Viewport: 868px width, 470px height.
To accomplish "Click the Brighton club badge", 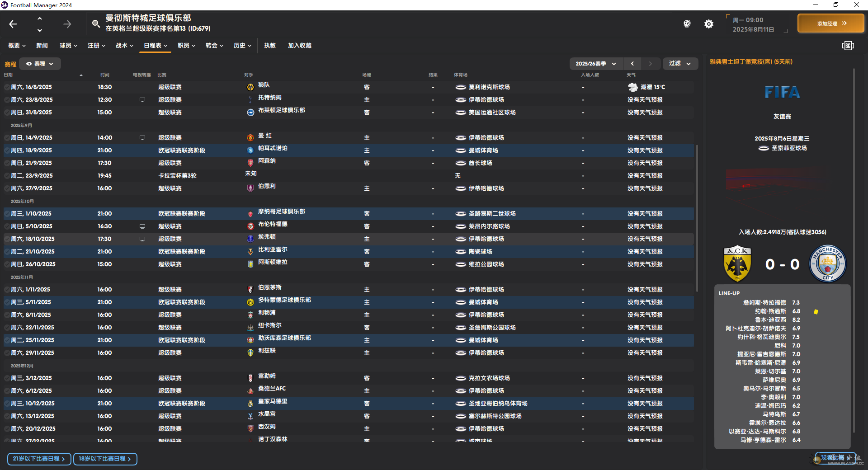I will (x=250, y=113).
